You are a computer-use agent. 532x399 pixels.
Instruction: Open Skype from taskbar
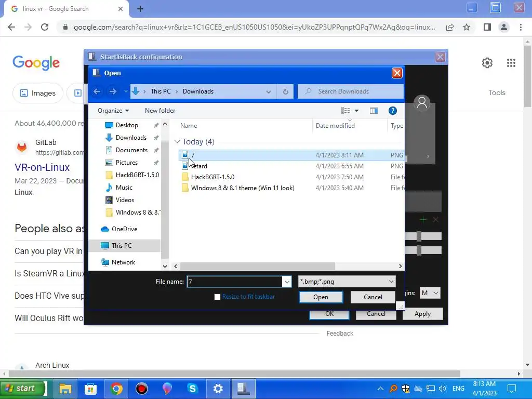(x=192, y=389)
